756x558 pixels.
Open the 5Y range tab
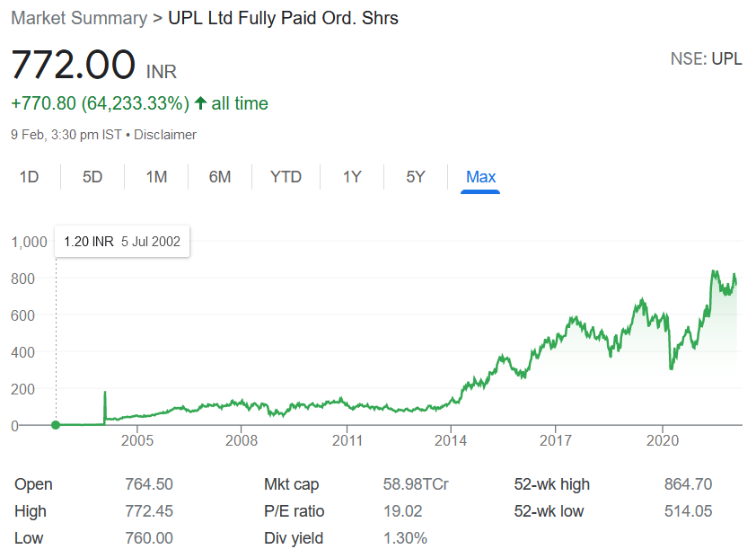(416, 177)
